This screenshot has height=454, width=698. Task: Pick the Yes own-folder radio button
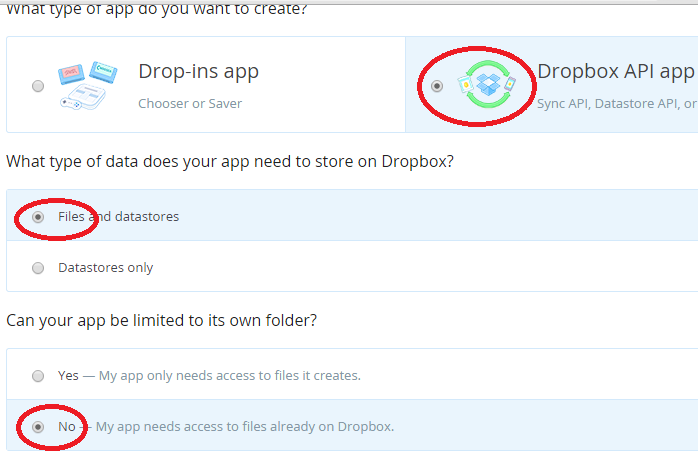(x=38, y=376)
